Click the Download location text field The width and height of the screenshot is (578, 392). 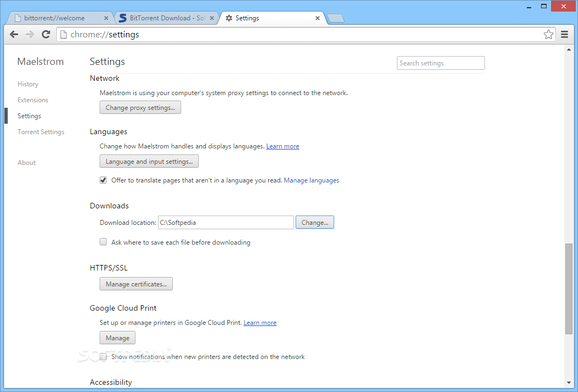tap(226, 222)
